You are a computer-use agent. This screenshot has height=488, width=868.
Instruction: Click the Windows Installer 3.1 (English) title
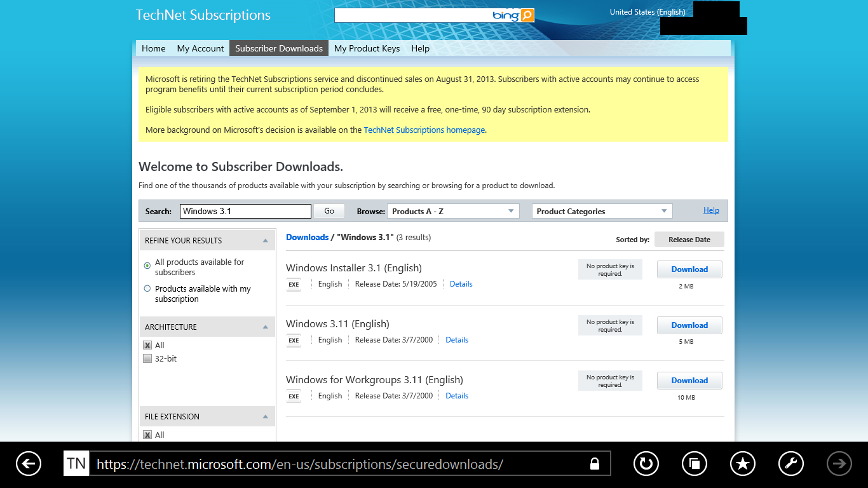click(x=354, y=268)
